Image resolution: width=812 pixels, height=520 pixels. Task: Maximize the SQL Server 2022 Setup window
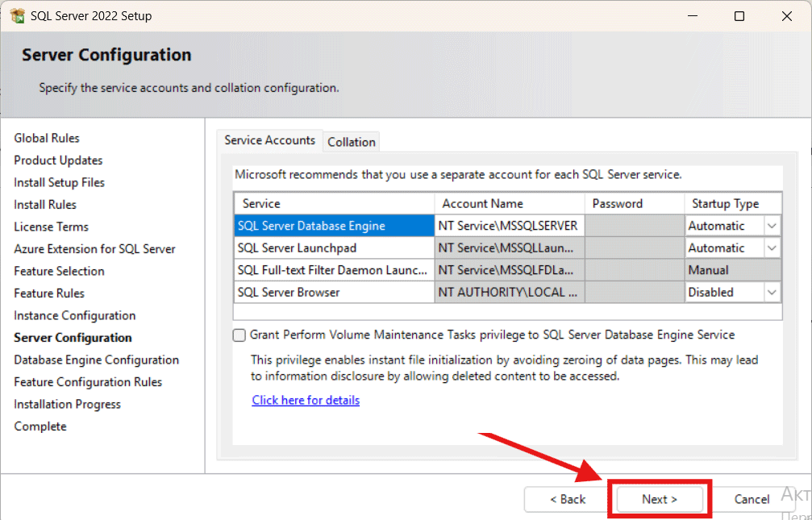click(x=739, y=16)
